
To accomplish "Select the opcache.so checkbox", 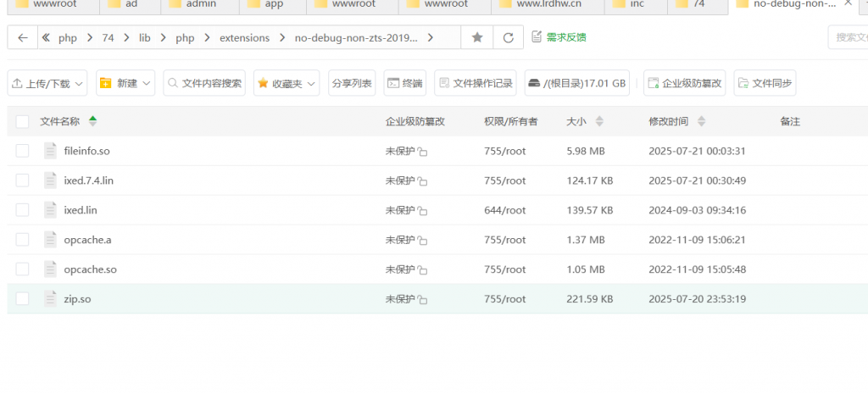I will pos(22,269).
